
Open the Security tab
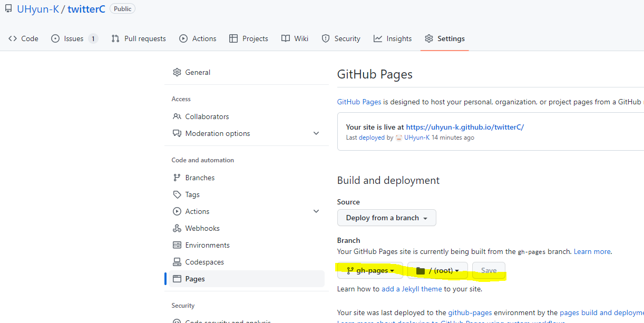coord(341,38)
